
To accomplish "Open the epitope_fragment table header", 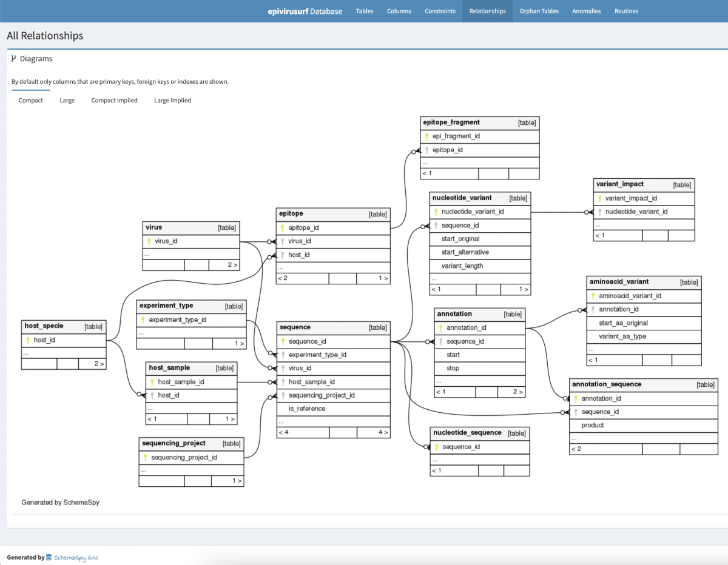I will pyautogui.click(x=480, y=122).
